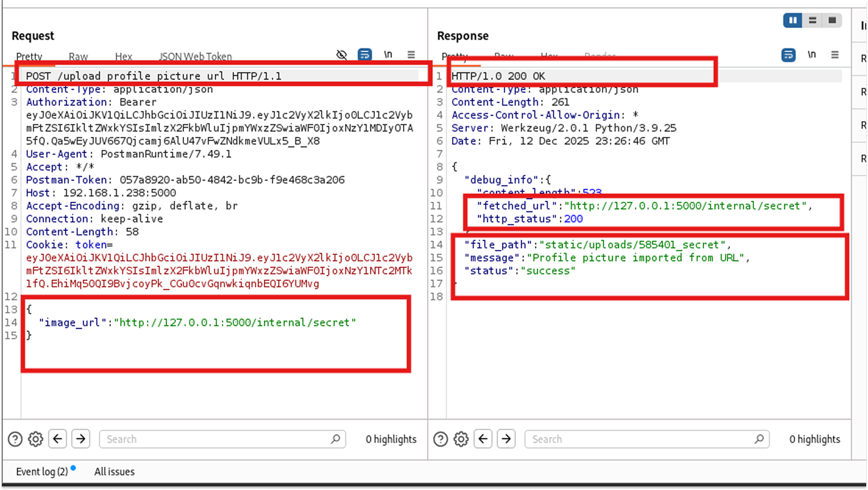Open the request editor hamburger menu
The image size is (868, 490).
[x=411, y=54]
